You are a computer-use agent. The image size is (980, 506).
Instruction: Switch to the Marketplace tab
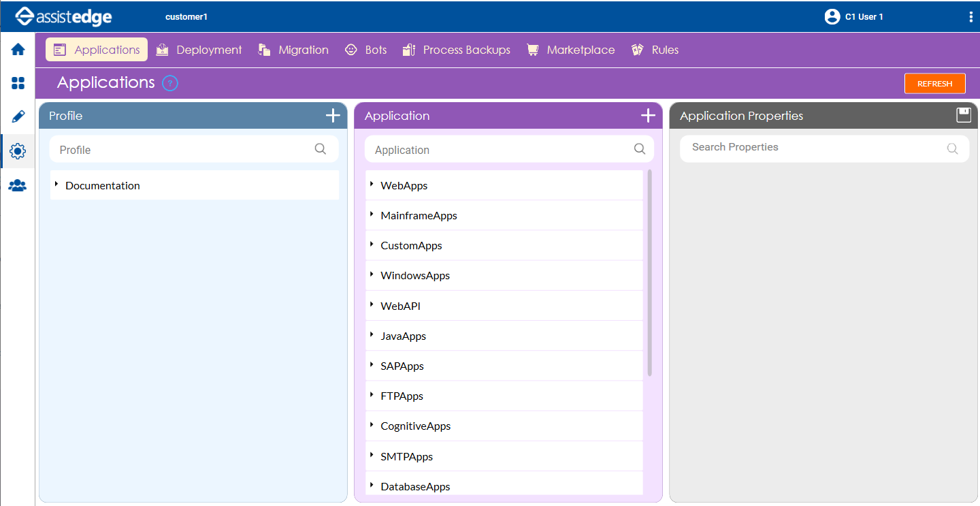pyautogui.click(x=570, y=50)
